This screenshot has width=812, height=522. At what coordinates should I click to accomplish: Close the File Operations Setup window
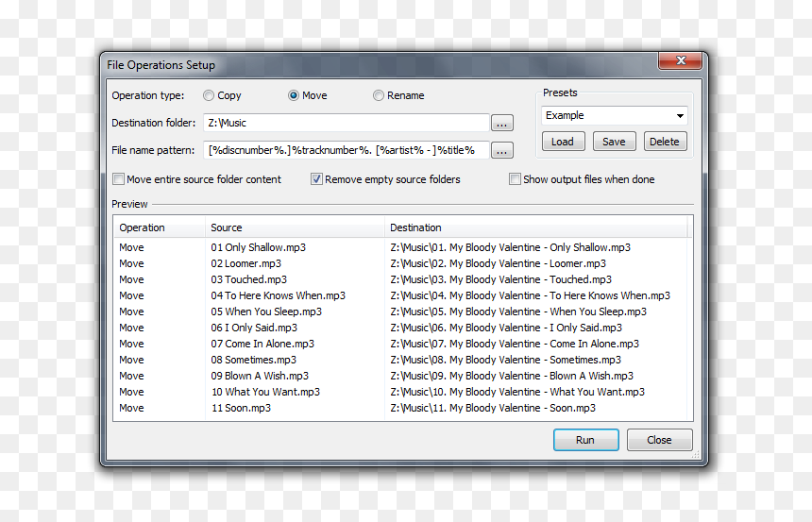click(x=681, y=60)
